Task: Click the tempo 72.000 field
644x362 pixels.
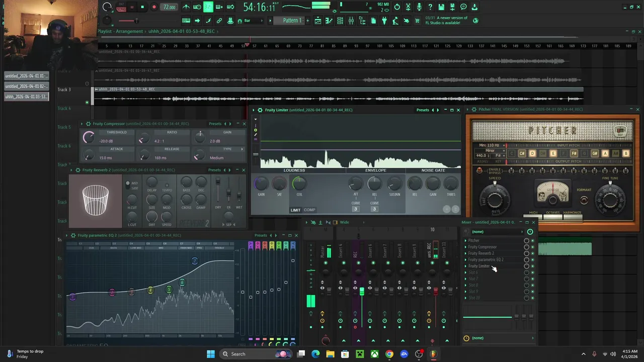Action: pos(169,7)
